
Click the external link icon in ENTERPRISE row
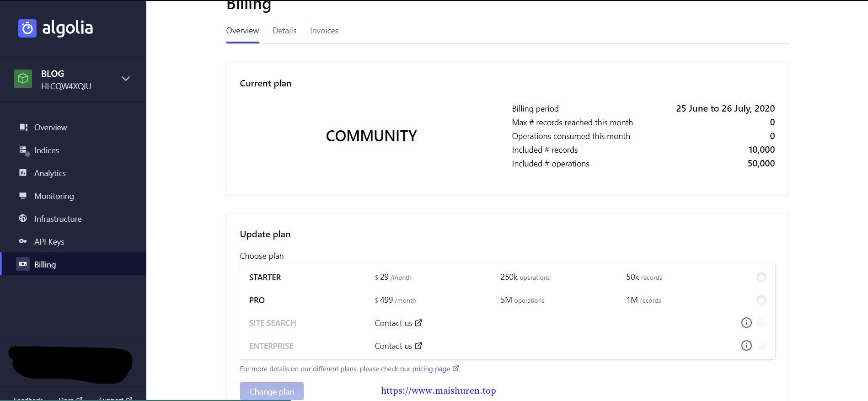(x=418, y=346)
